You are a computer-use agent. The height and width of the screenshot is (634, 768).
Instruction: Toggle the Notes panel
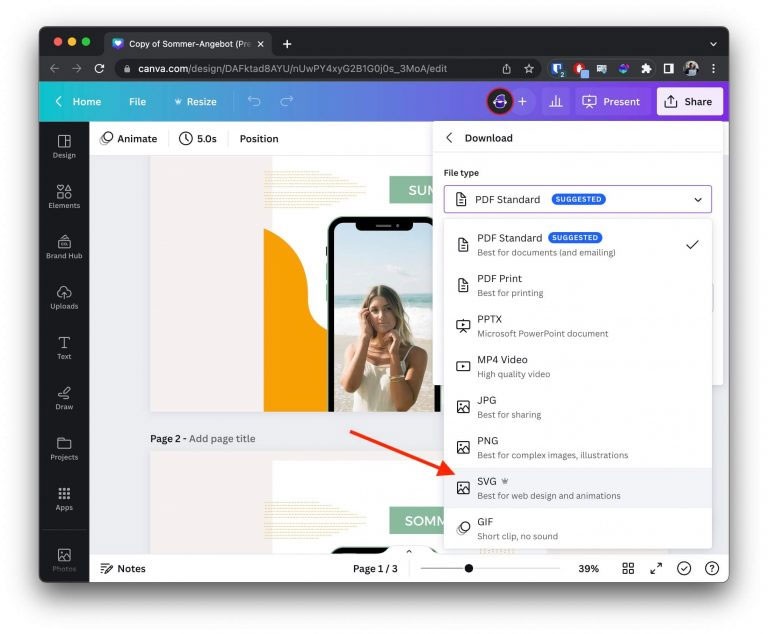pyautogui.click(x=123, y=568)
